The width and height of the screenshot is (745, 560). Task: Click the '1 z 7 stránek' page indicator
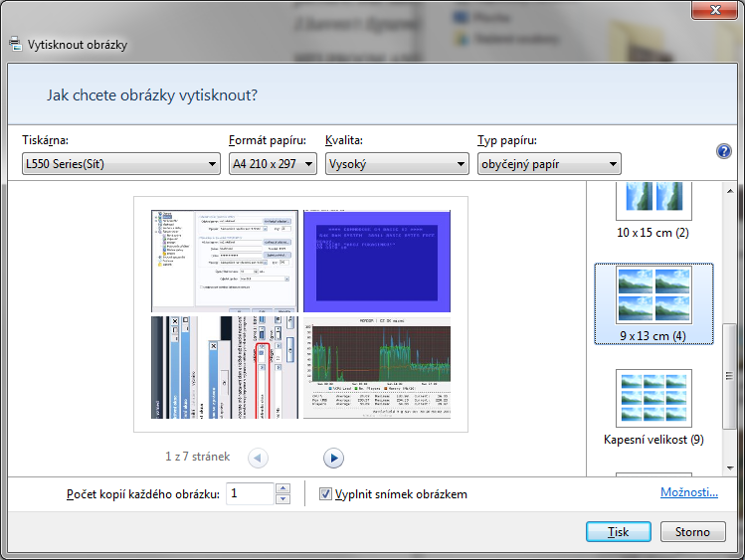[x=197, y=457]
